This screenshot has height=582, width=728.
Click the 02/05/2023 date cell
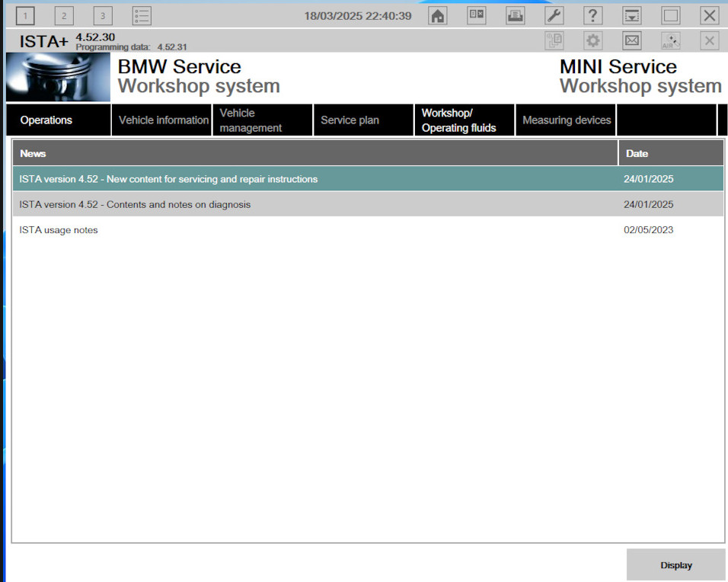[x=648, y=230]
